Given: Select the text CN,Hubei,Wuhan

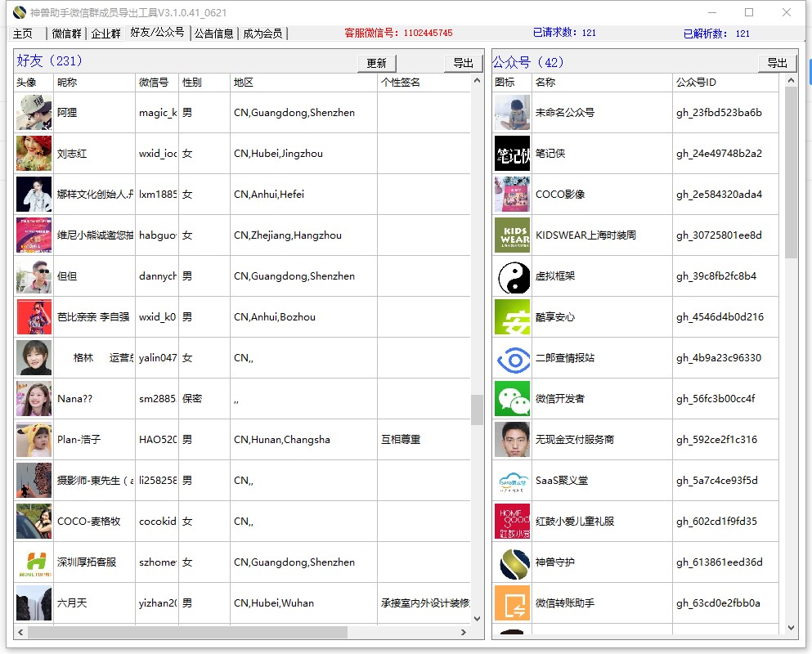Looking at the screenshot, I should click(x=273, y=604).
